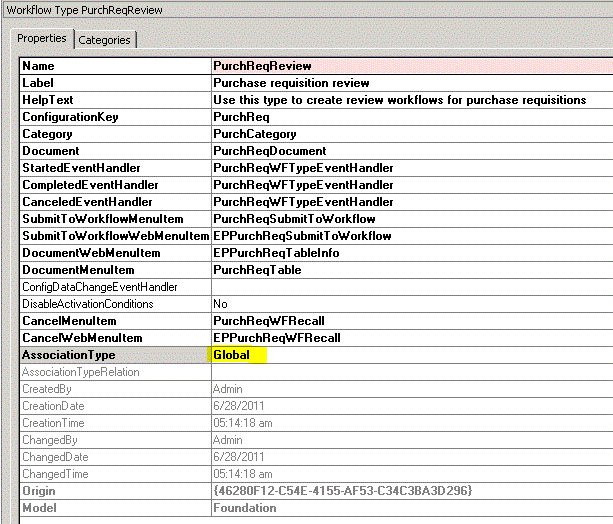The height and width of the screenshot is (524, 613).
Task: Switch to the Categories tab
Action: 104,40
